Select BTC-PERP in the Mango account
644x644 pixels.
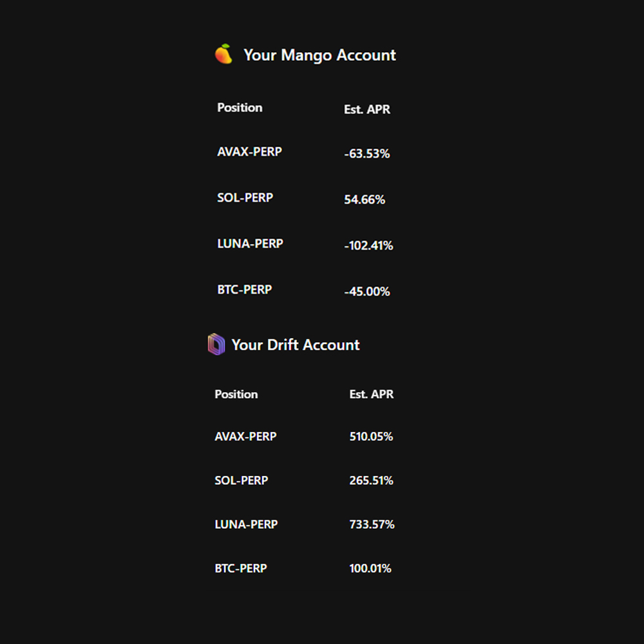point(244,290)
